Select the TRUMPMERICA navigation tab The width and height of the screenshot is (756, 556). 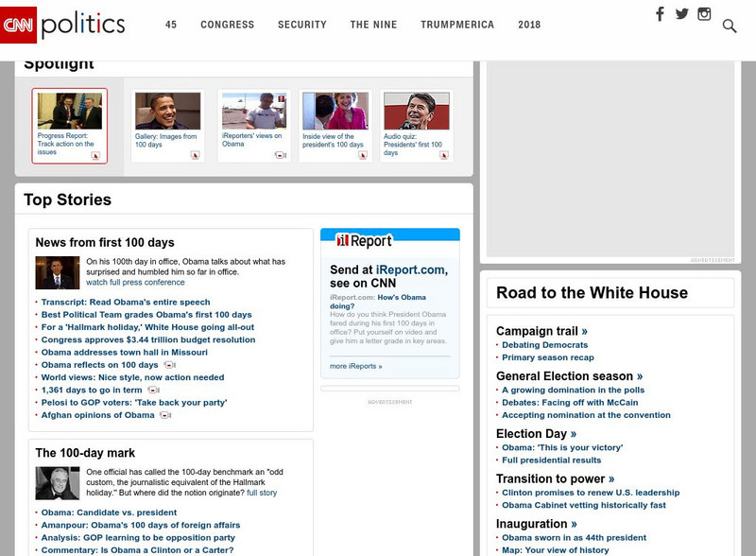pos(457,25)
